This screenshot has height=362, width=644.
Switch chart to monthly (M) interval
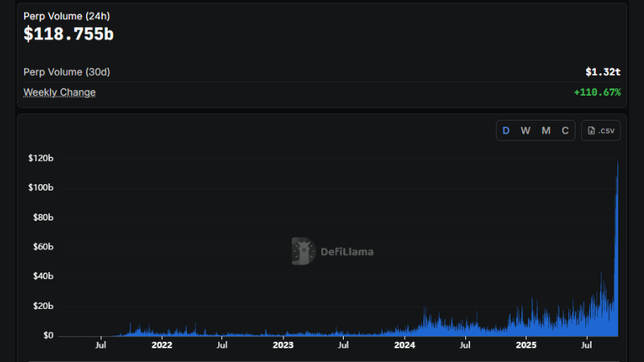tap(546, 130)
